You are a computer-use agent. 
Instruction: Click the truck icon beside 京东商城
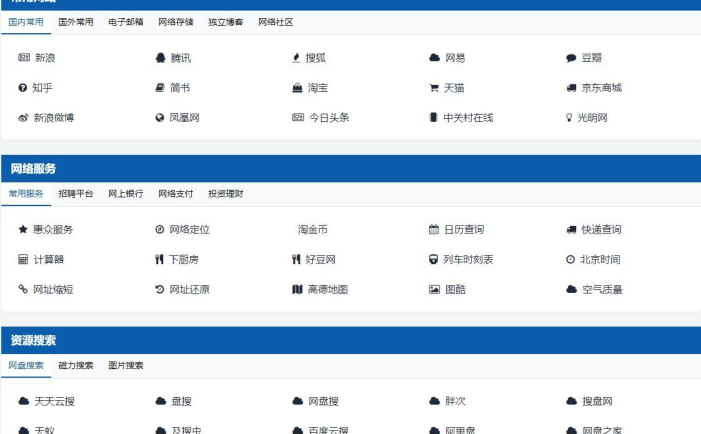(x=571, y=88)
